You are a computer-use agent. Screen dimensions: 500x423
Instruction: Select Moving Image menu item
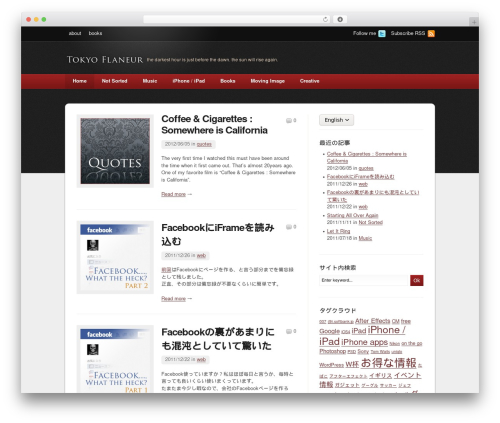pyautogui.click(x=268, y=81)
